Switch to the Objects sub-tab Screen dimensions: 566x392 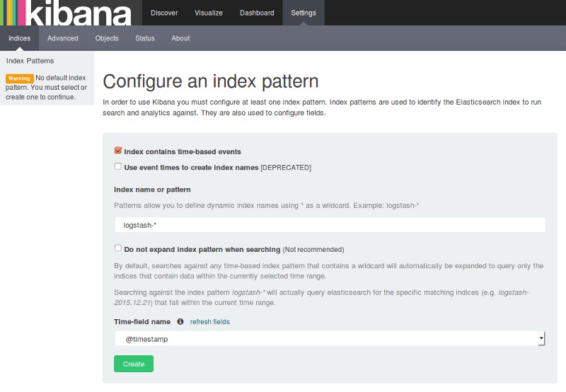tap(107, 38)
